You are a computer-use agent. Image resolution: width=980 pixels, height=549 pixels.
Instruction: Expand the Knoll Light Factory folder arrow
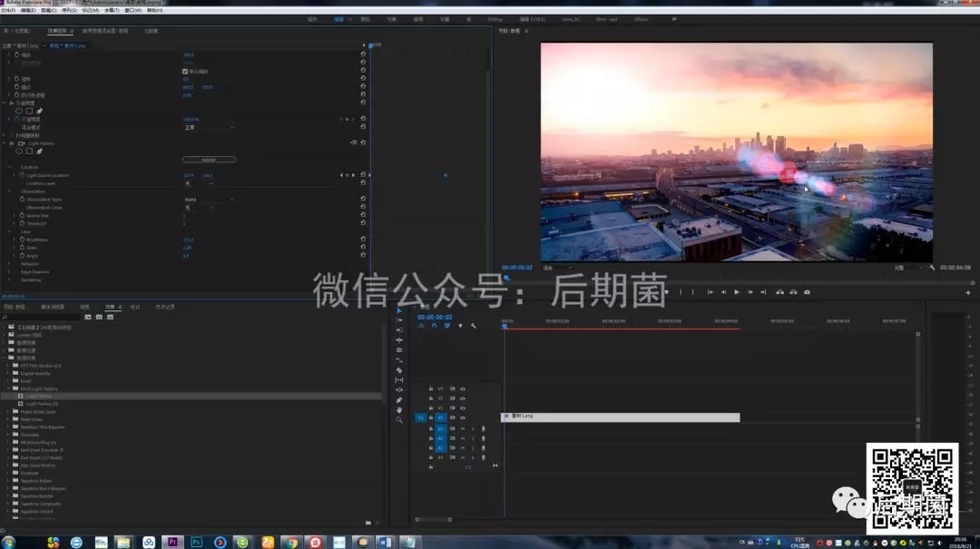(9, 388)
